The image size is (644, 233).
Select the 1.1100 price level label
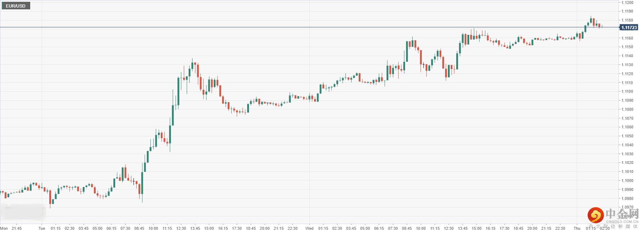[627, 92]
